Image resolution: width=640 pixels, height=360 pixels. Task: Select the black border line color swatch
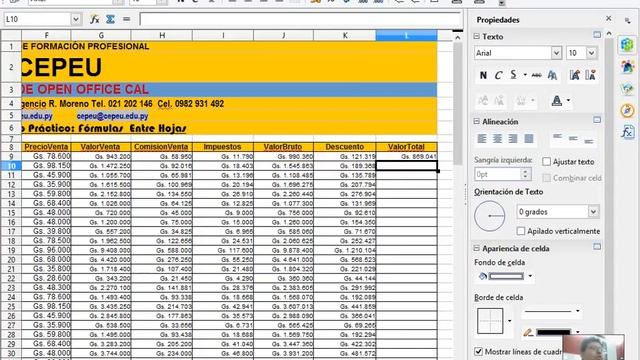tap(553, 332)
